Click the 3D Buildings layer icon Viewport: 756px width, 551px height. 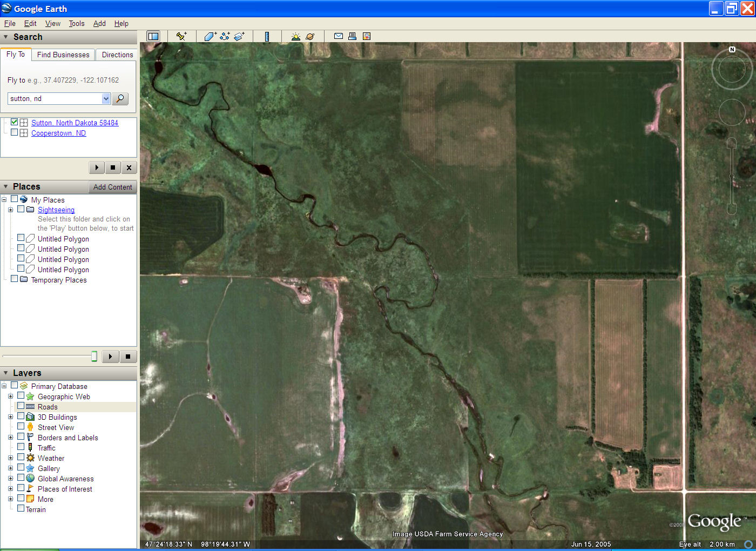pos(30,416)
